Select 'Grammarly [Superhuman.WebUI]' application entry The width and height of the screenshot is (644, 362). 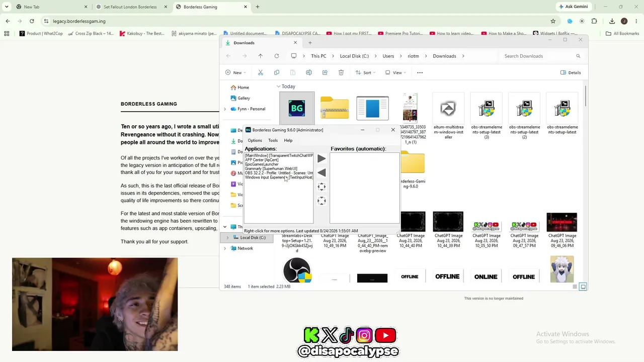tap(271, 168)
